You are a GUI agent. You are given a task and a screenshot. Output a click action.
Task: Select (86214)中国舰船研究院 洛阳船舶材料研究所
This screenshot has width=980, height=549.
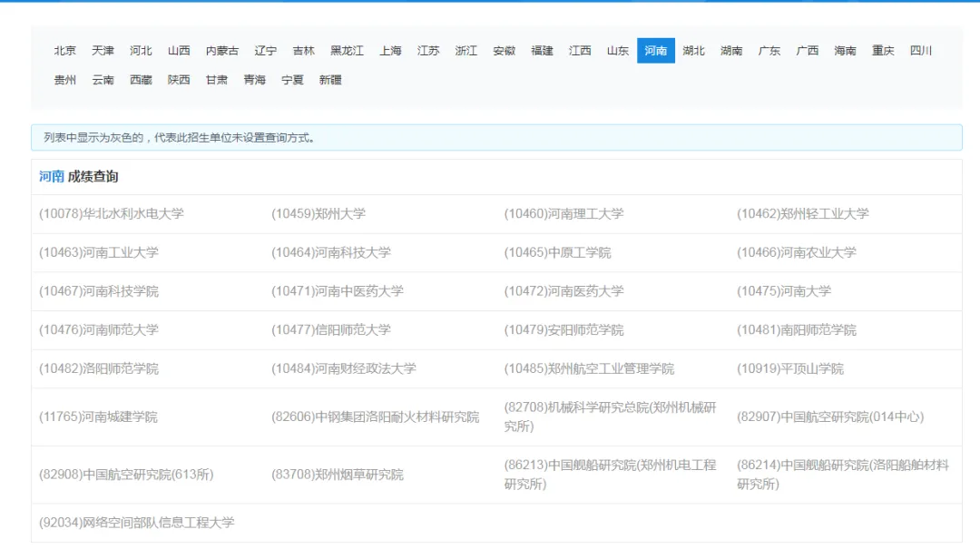[842, 475]
